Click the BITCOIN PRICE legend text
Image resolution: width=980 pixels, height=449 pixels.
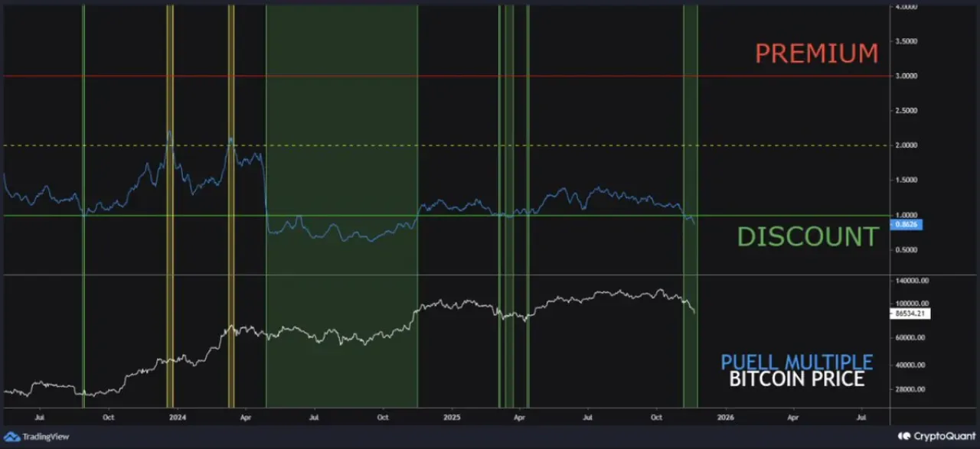pyautogui.click(x=797, y=379)
